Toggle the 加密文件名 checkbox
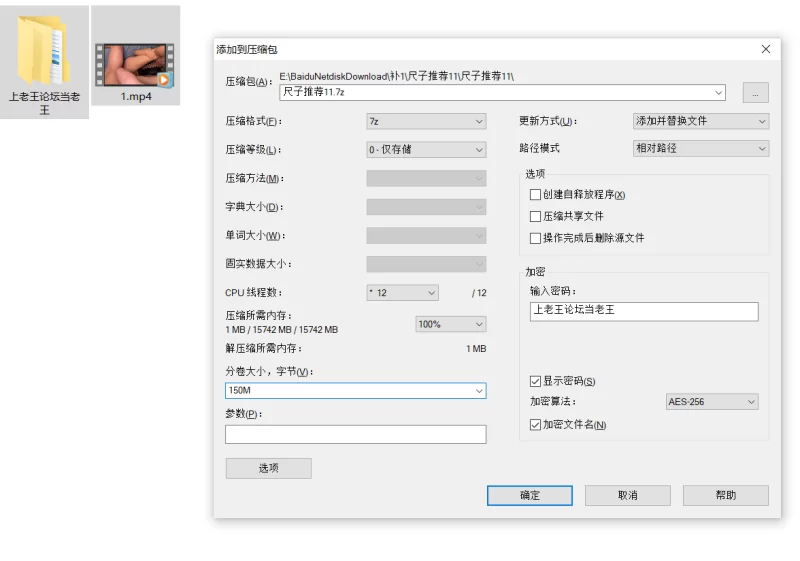Screen dimensions: 800x561 coord(535,425)
